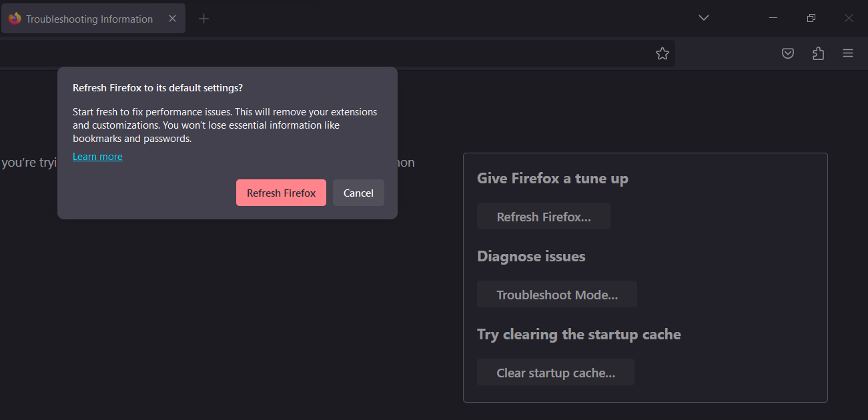Clear the startup cache
The height and width of the screenshot is (420, 868).
[555, 372]
